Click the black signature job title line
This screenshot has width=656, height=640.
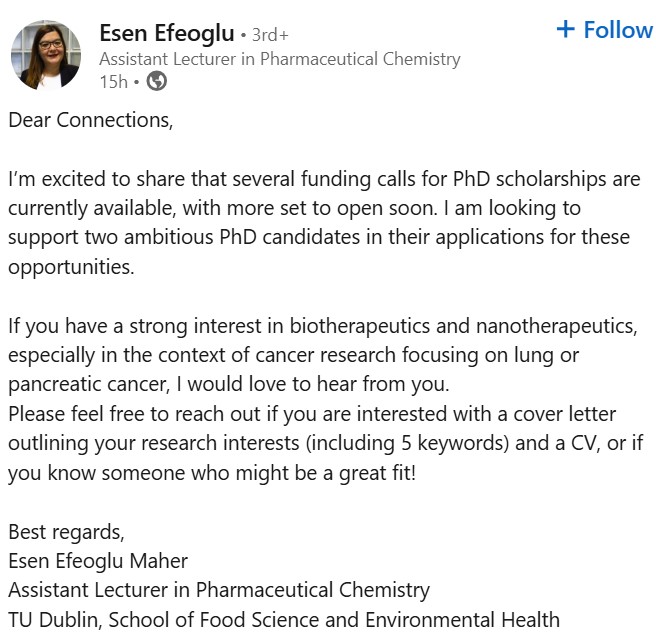pos(219,591)
